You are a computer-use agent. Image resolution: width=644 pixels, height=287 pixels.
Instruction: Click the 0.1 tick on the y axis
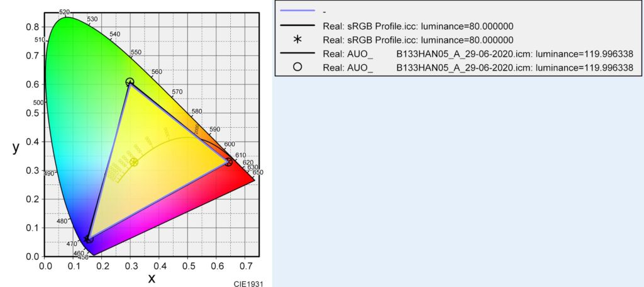point(34,228)
